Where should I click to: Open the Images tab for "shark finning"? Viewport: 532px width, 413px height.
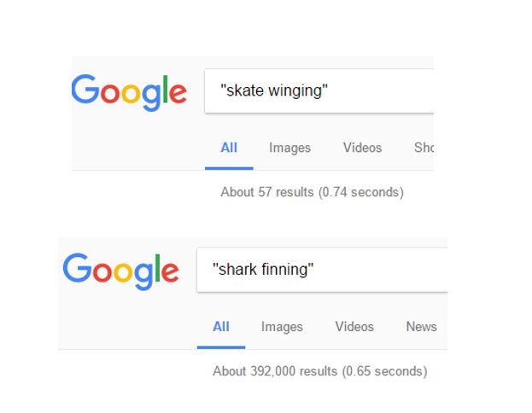pyautogui.click(x=282, y=327)
